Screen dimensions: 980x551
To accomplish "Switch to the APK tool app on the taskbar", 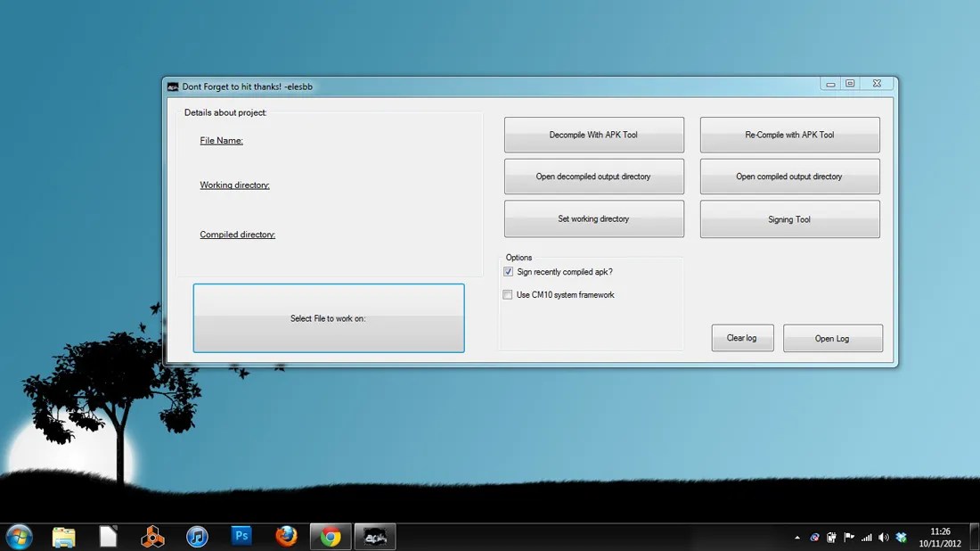I will [x=375, y=537].
